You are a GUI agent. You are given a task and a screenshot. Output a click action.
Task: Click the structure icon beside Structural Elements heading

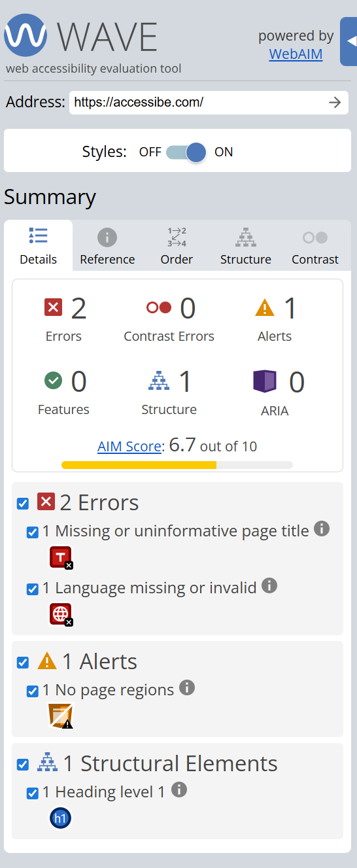tap(48, 763)
